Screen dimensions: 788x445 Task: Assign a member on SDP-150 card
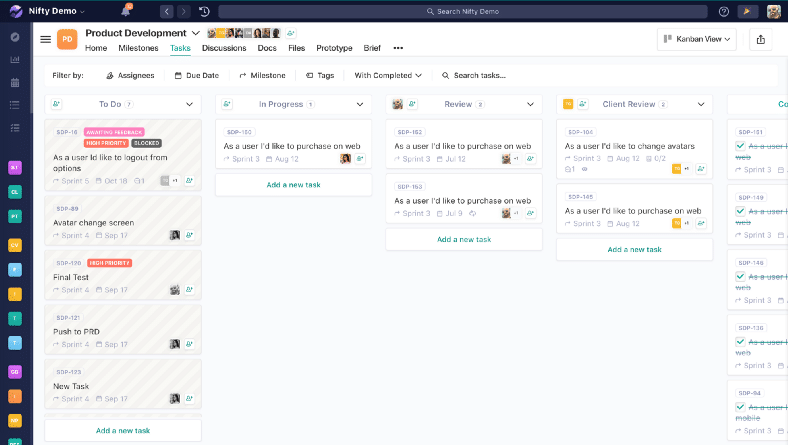pyautogui.click(x=360, y=158)
